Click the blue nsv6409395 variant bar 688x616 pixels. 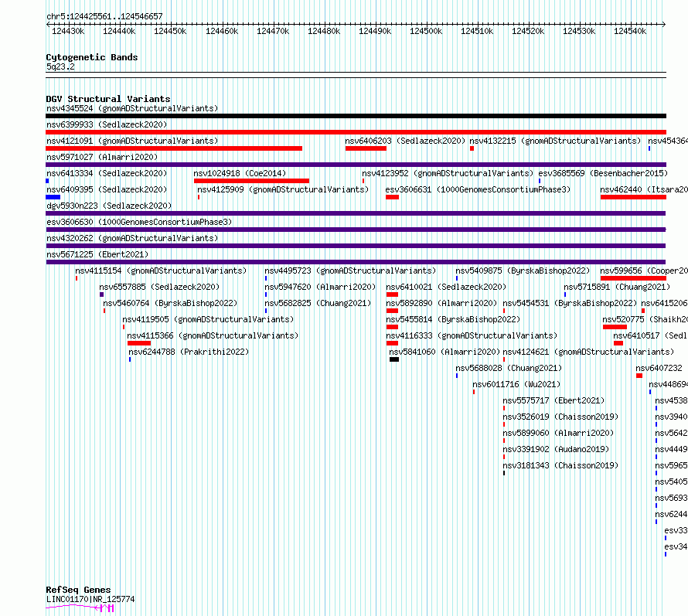point(53,197)
